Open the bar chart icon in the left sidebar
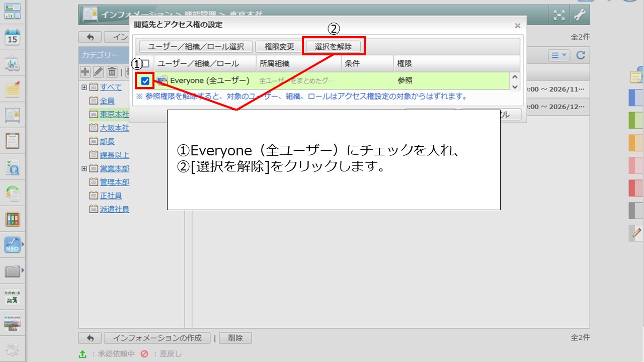This screenshot has height=362, width=644. click(x=12, y=64)
